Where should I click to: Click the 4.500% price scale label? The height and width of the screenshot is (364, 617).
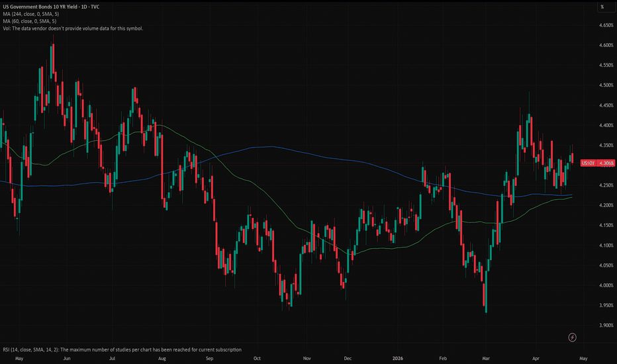(x=606, y=85)
